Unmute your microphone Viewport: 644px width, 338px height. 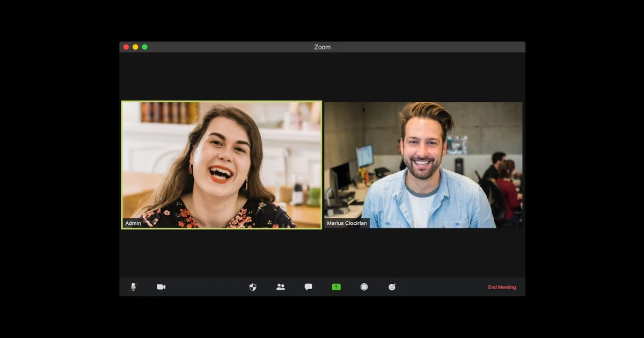click(x=134, y=286)
